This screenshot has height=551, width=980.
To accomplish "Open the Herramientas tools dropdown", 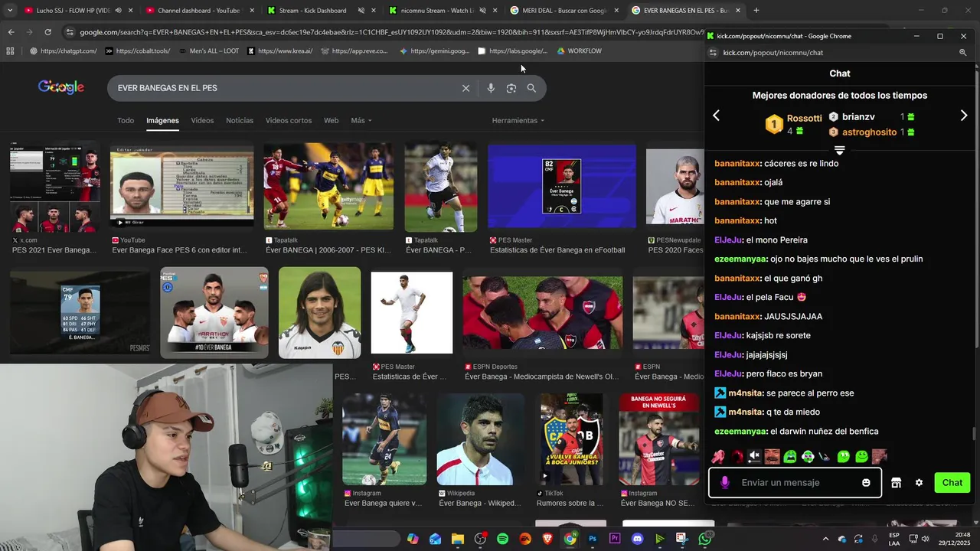I will [x=518, y=121].
